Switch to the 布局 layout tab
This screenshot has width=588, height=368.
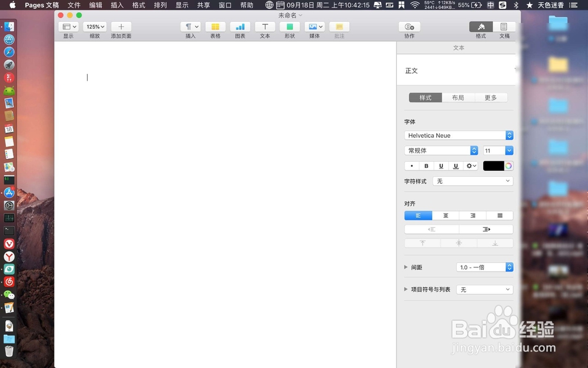[x=457, y=97]
